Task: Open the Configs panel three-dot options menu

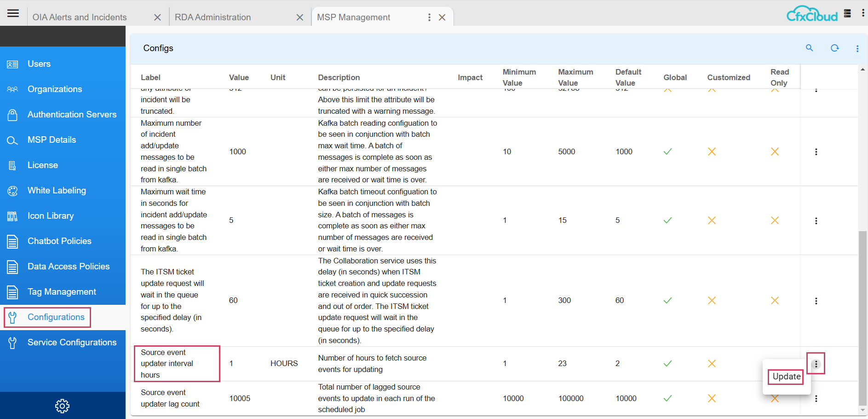Action: (x=857, y=48)
